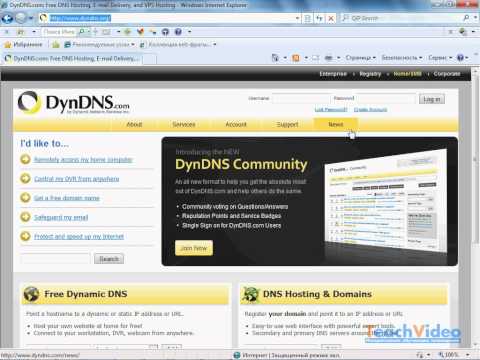Click Protect and speed up my internet link
This screenshot has height=360, width=480.
point(79,236)
